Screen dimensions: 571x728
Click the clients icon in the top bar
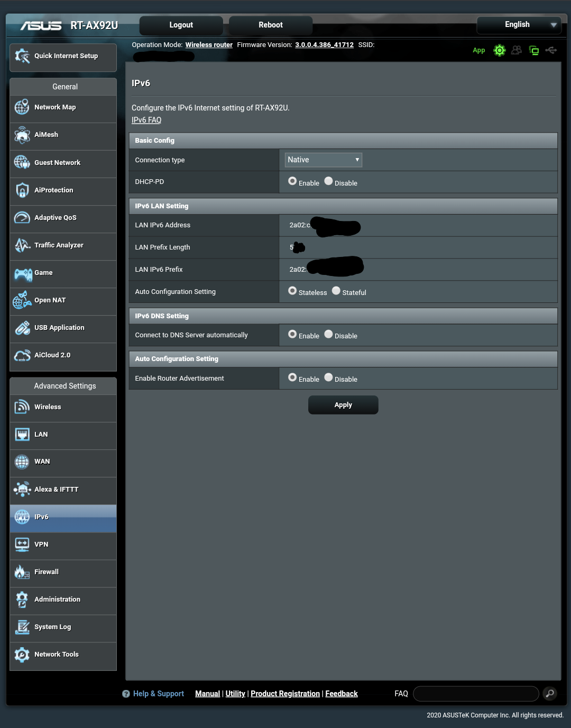(x=517, y=50)
